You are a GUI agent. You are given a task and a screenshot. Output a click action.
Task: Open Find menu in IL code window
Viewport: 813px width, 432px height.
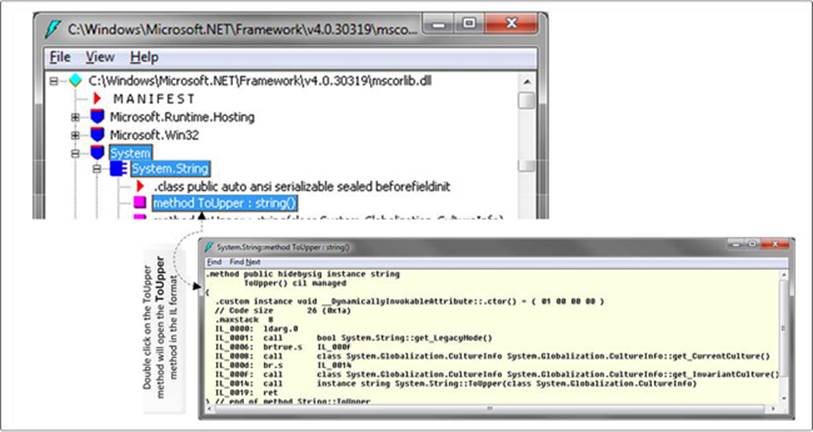[214, 262]
